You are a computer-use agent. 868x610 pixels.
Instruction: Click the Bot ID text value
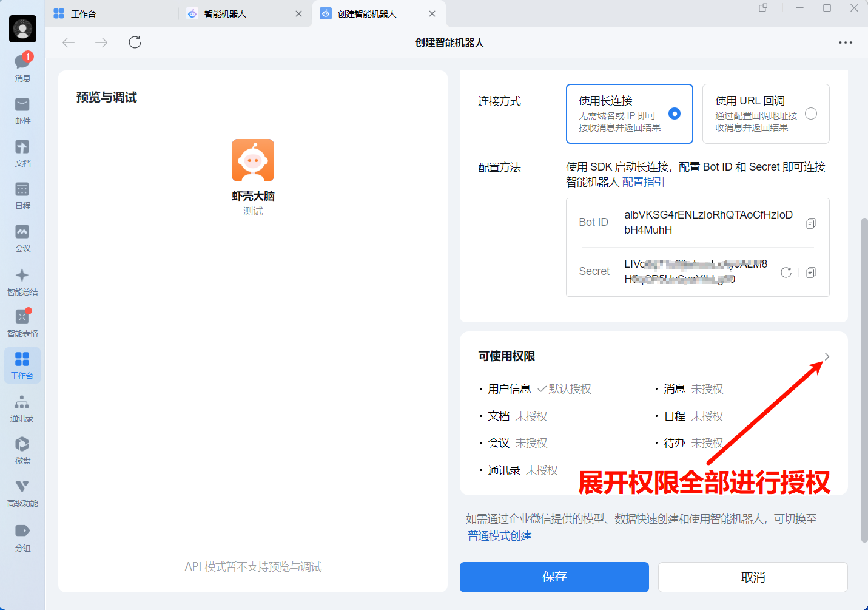click(x=708, y=222)
